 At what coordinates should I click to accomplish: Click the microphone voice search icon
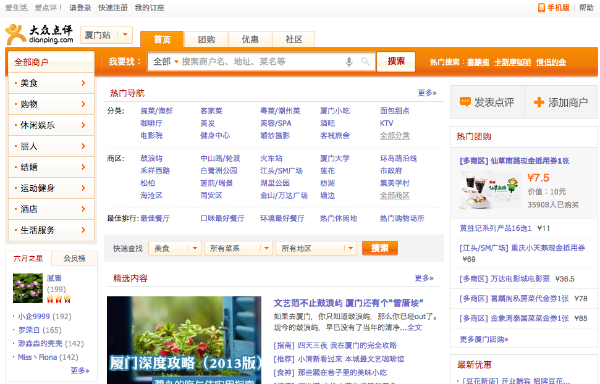pyautogui.click(x=349, y=62)
